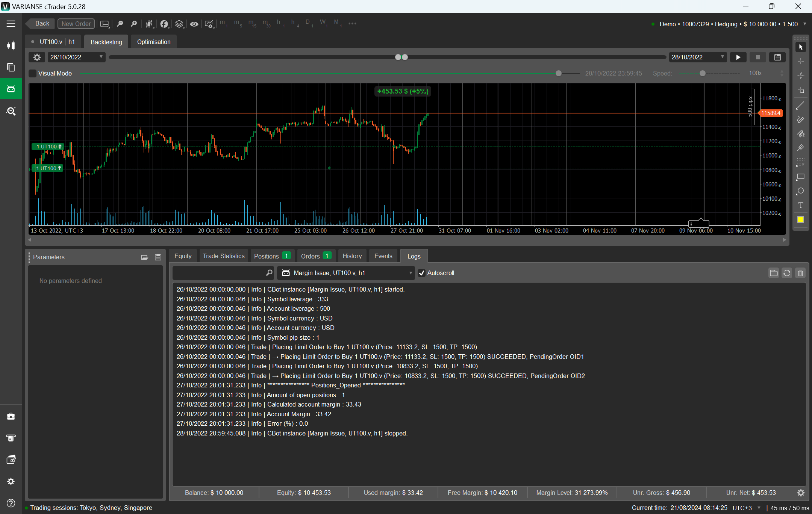812x514 pixels.
Task: Select the crosshair tool
Action: click(x=801, y=61)
